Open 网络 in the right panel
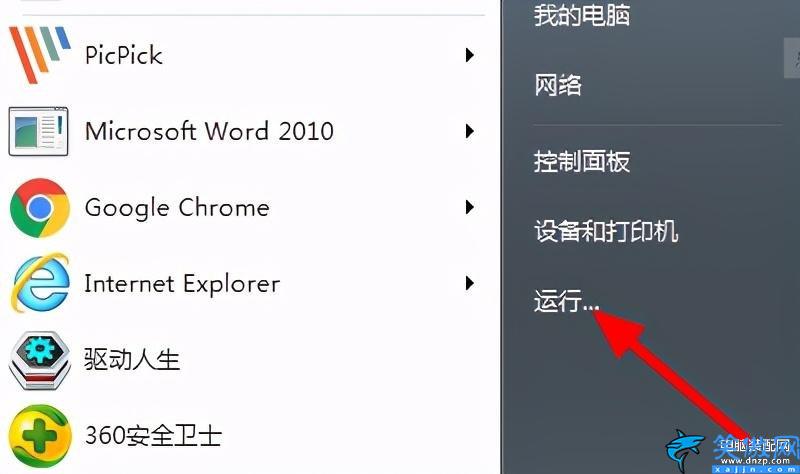Image resolution: width=800 pixels, height=474 pixels. (x=558, y=85)
